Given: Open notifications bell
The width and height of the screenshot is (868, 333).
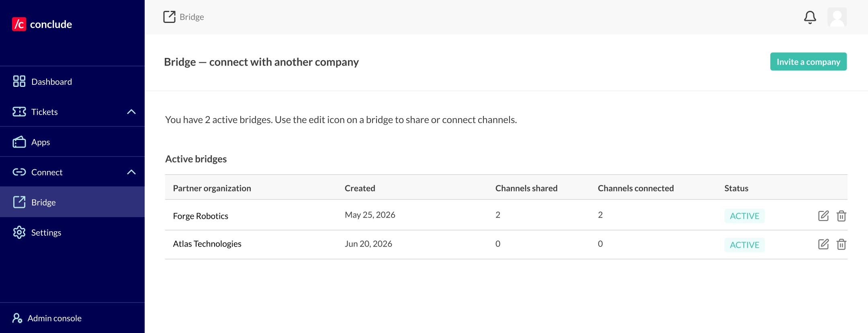Looking at the screenshot, I should (x=810, y=17).
